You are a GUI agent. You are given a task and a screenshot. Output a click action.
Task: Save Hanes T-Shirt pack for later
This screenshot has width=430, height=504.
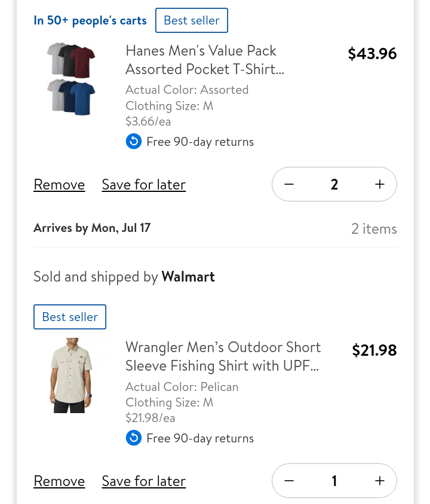tap(143, 185)
